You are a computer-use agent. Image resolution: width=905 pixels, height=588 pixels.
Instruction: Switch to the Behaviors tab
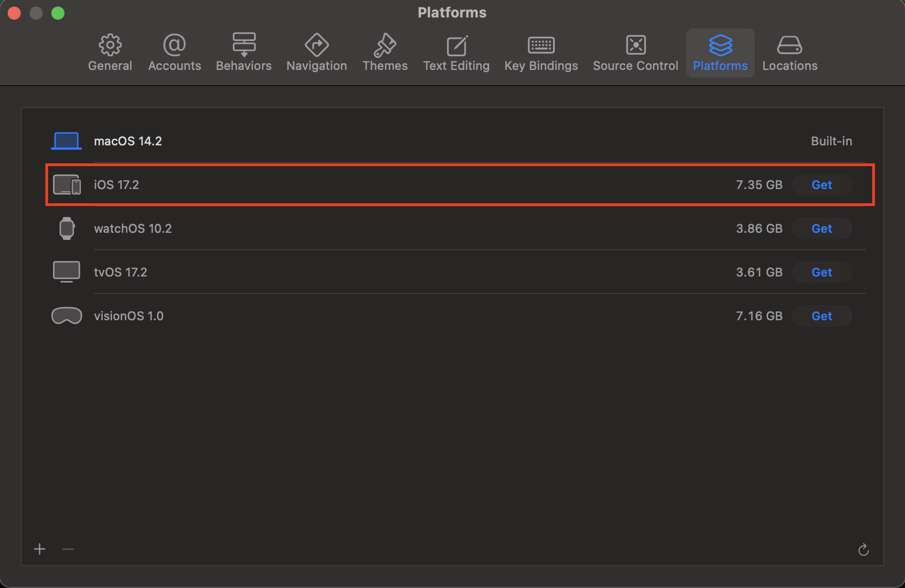tap(244, 53)
